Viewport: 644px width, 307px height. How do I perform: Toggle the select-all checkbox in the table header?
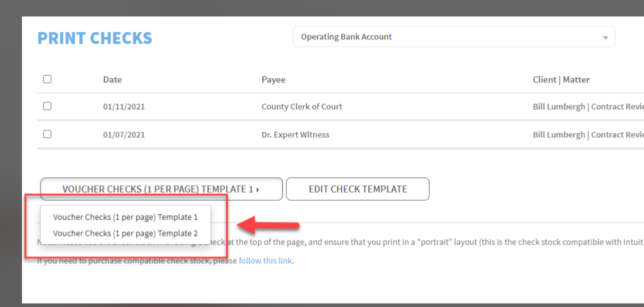coord(47,79)
